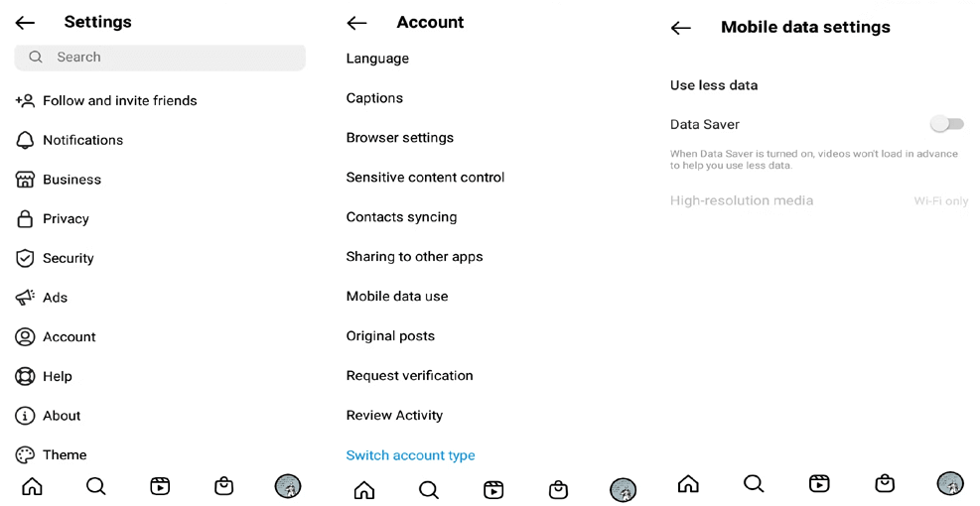The height and width of the screenshot is (506, 980).
Task: Open Sensitive content control
Action: pyautogui.click(x=425, y=178)
